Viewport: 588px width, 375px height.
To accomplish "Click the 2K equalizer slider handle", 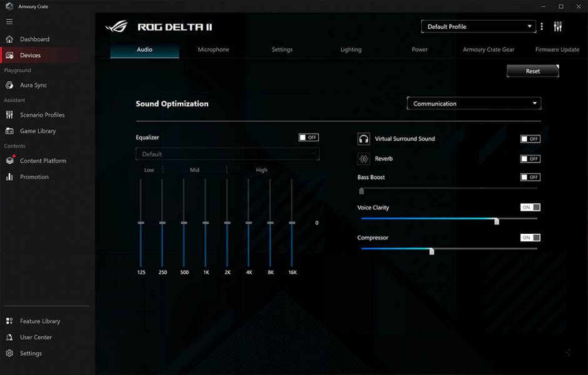I will 227,222.
